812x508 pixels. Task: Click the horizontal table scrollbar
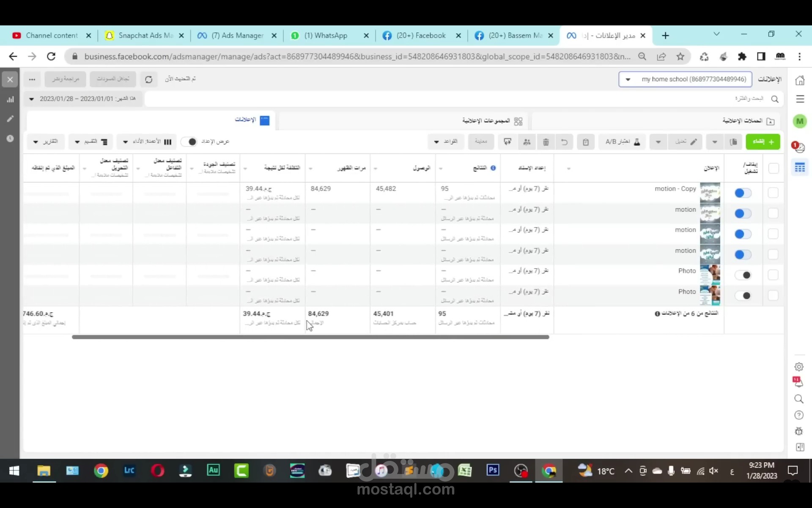310,337
